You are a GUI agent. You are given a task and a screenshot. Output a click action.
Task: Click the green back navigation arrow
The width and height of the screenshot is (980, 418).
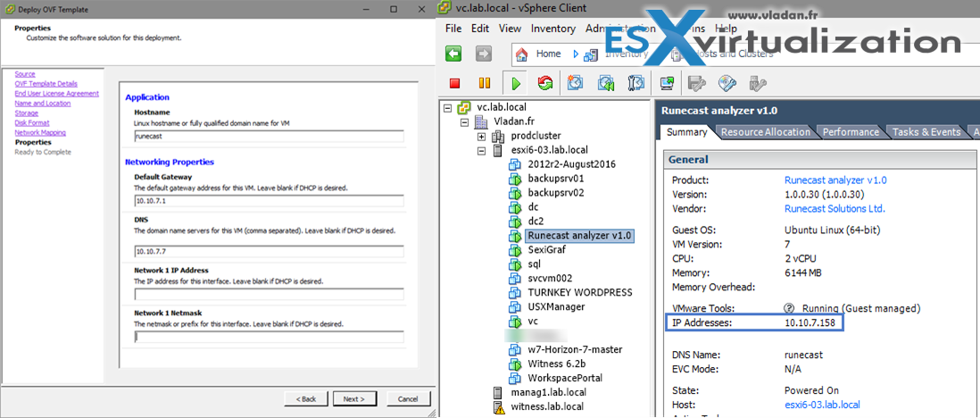453,54
